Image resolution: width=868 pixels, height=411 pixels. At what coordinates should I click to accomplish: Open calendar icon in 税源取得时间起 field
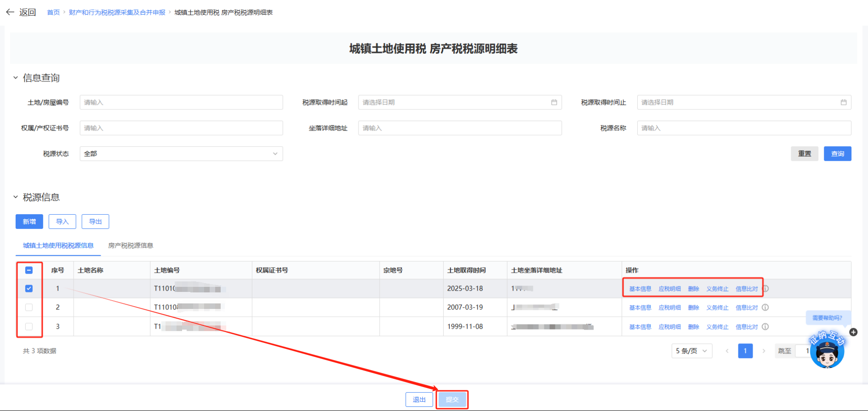554,102
